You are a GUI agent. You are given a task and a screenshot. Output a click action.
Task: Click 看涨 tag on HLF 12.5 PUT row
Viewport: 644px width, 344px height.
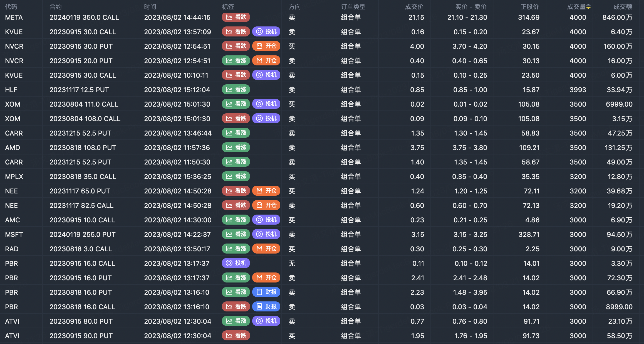[x=236, y=89]
